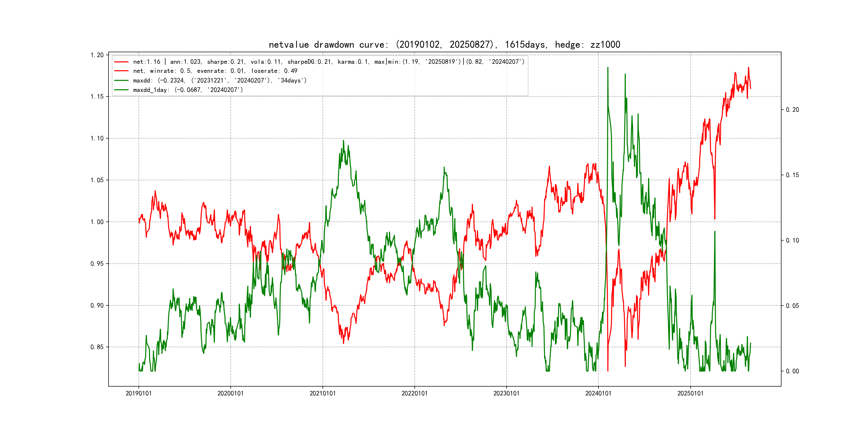Click the 20240101 x-axis tick label
868x434 pixels.
598,394
